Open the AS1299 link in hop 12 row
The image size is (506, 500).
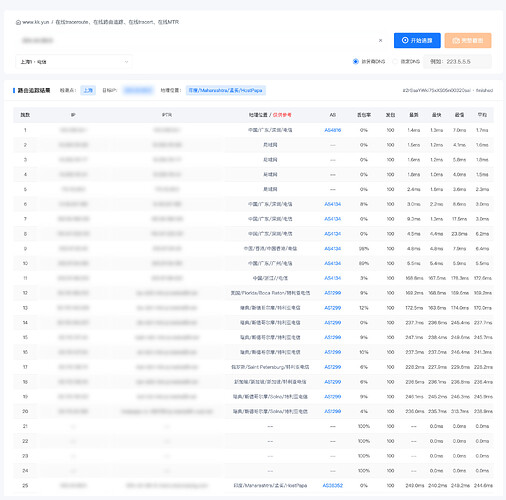(333, 293)
